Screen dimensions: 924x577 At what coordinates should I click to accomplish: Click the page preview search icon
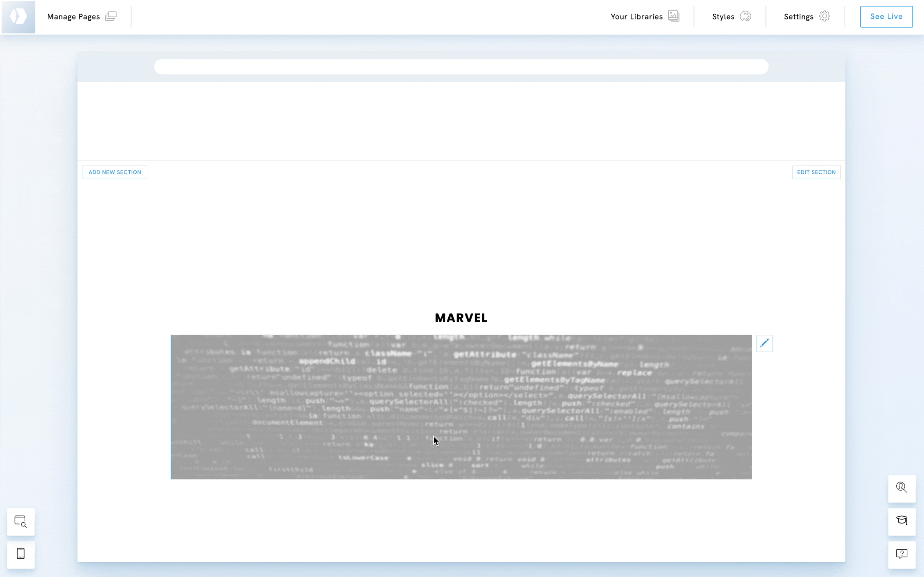[x=21, y=522]
